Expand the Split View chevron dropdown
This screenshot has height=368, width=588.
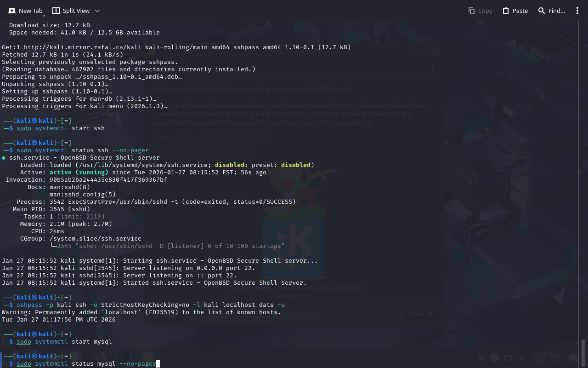point(97,11)
